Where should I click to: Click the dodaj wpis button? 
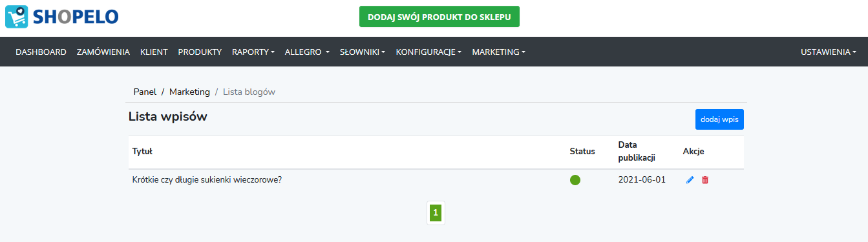coord(720,119)
